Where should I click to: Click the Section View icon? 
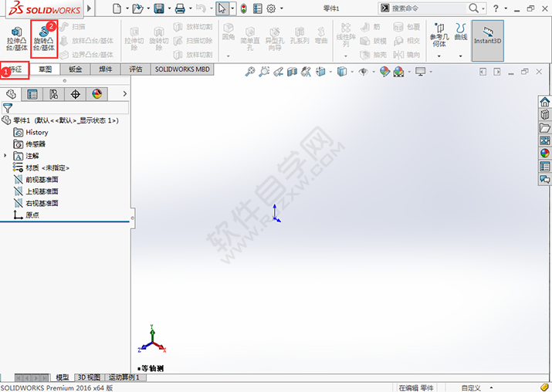click(x=292, y=72)
